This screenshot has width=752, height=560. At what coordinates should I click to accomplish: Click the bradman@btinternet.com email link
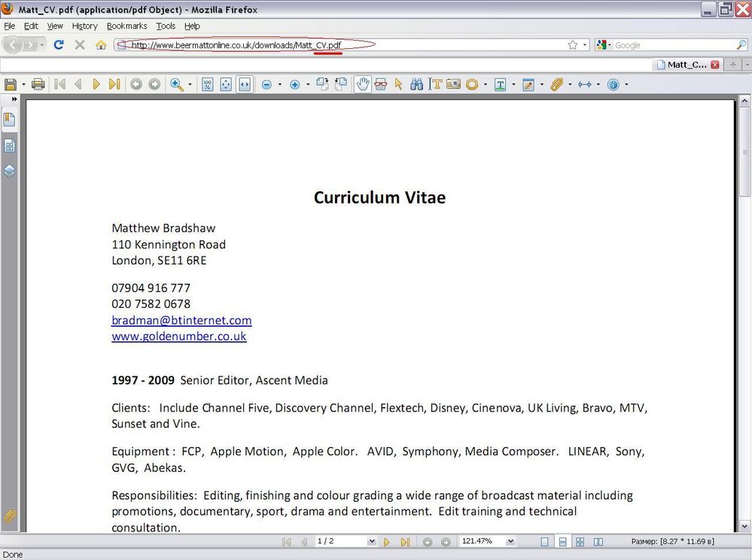181,320
